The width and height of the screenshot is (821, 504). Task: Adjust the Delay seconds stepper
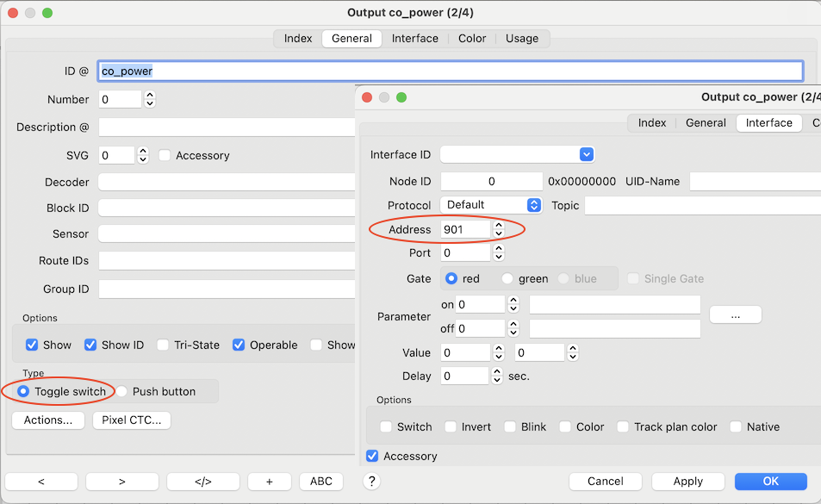click(x=496, y=376)
